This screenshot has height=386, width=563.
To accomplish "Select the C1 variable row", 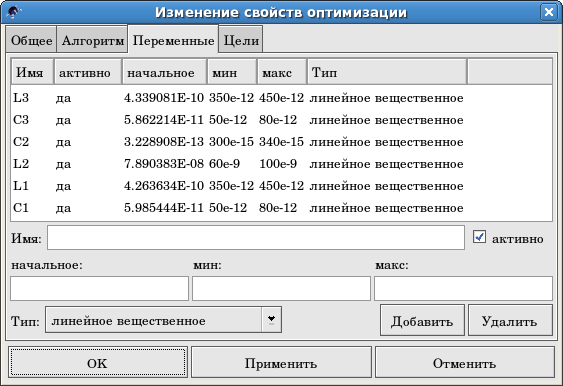I will click(282, 208).
